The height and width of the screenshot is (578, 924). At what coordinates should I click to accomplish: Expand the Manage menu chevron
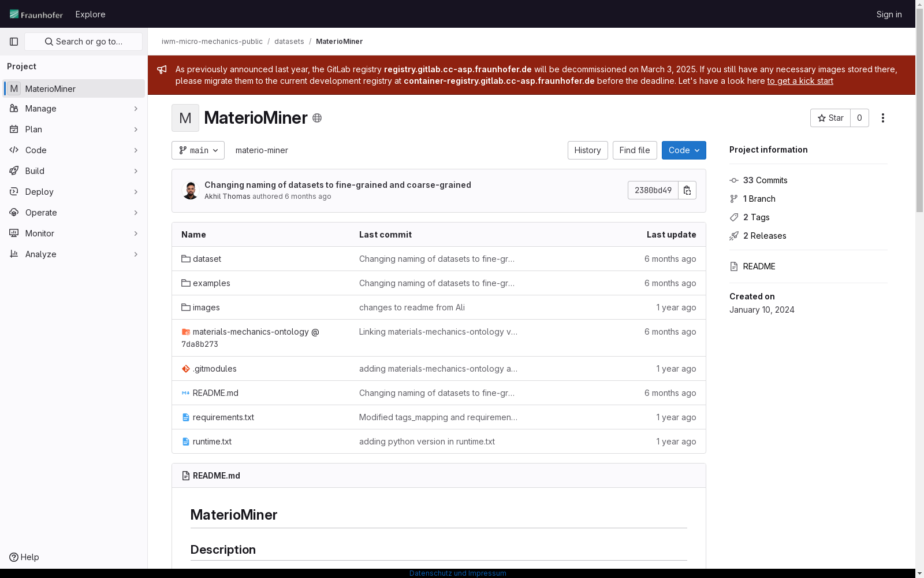point(136,109)
